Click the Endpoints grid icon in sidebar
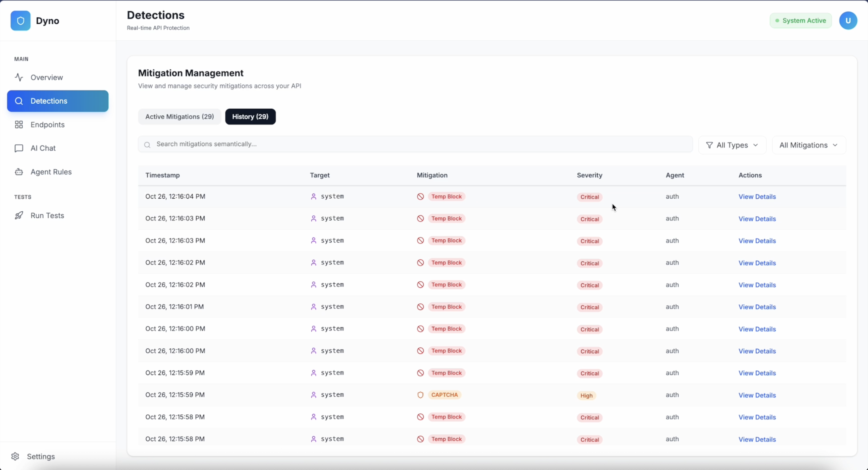This screenshot has height=470, width=868. (x=19, y=125)
